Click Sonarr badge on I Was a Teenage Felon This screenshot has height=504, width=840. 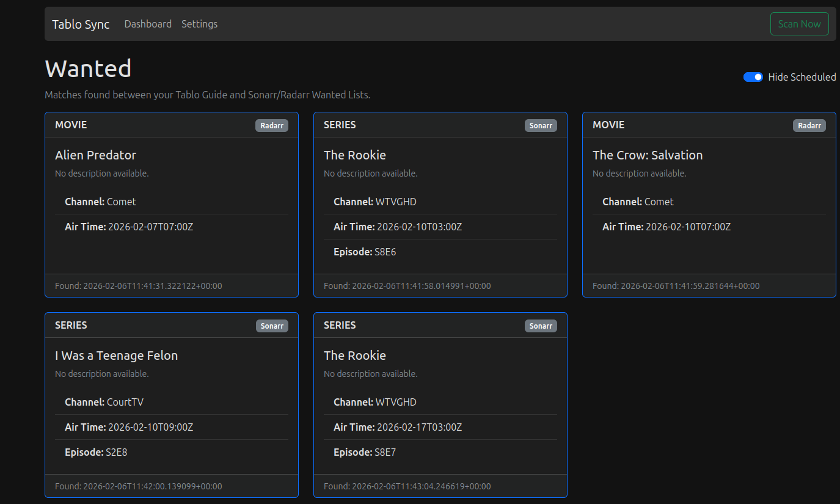click(x=272, y=326)
